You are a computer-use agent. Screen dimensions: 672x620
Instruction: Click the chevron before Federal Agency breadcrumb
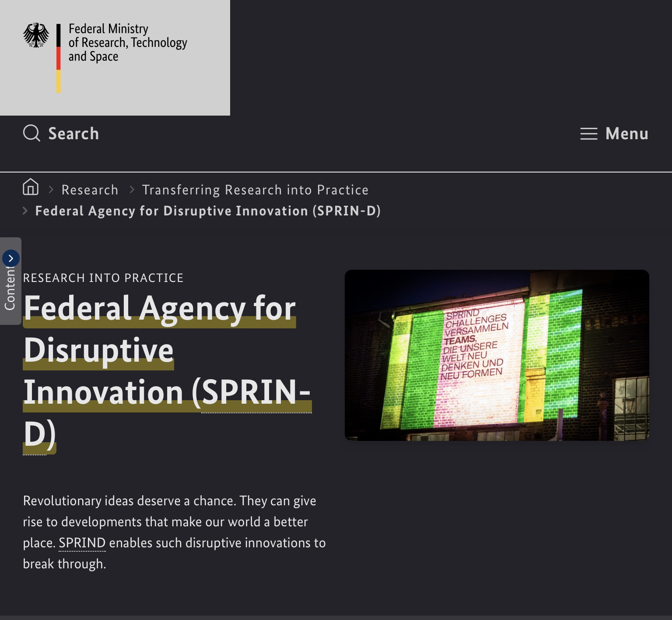[x=25, y=211]
